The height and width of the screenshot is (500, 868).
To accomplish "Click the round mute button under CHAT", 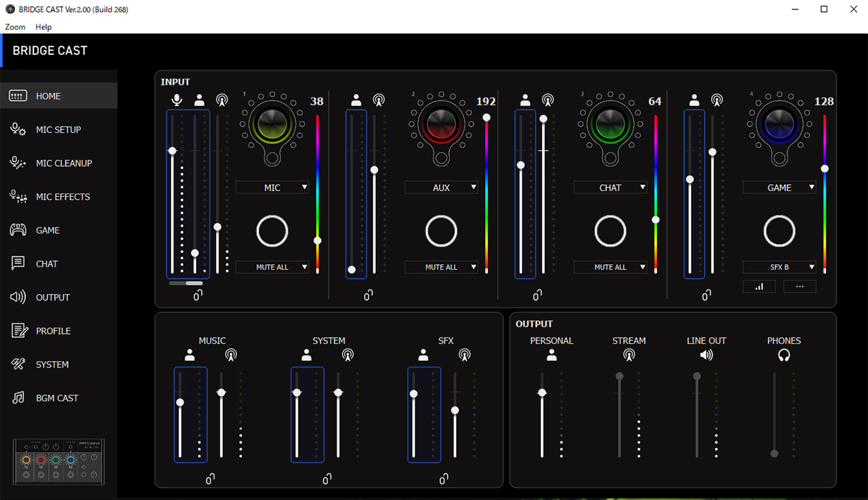I will click(610, 232).
